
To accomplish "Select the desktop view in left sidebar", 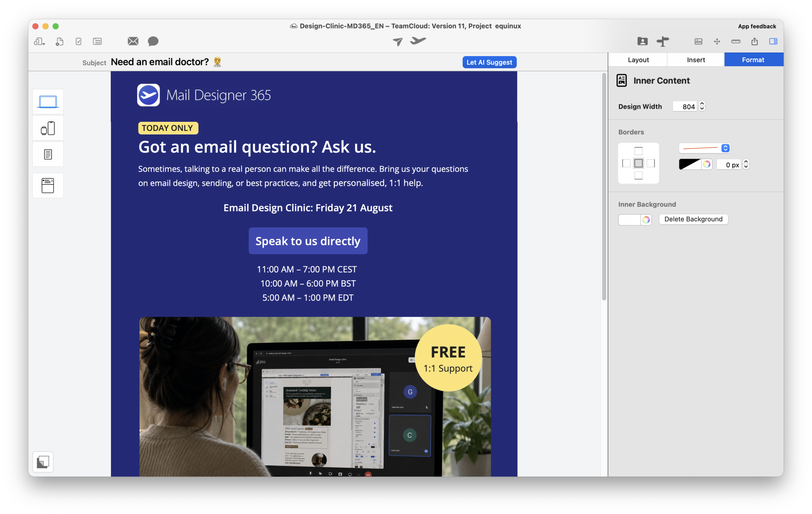I will tap(48, 101).
